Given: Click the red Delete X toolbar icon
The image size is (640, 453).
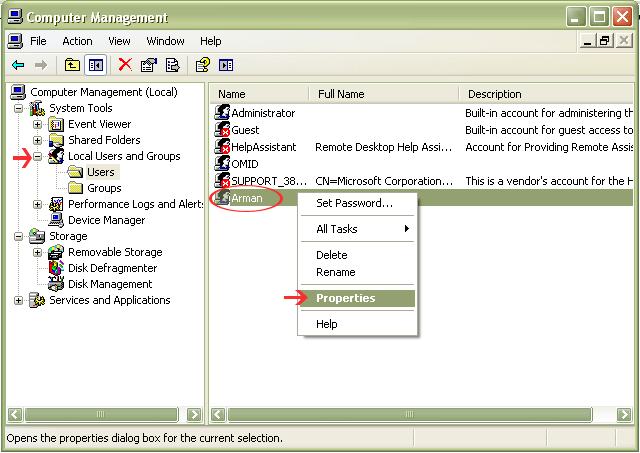Looking at the screenshot, I should 125,65.
